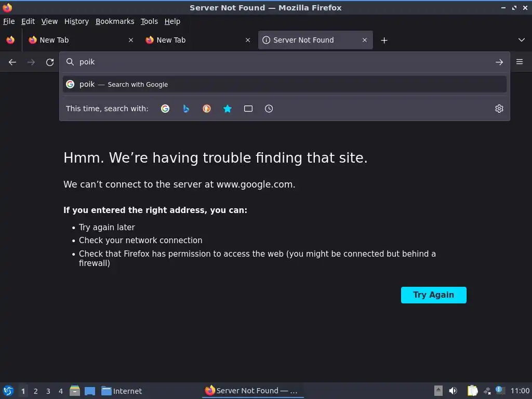Open the Firefox hamburger application menu
This screenshot has height=399, width=532.
coord(520,62)
